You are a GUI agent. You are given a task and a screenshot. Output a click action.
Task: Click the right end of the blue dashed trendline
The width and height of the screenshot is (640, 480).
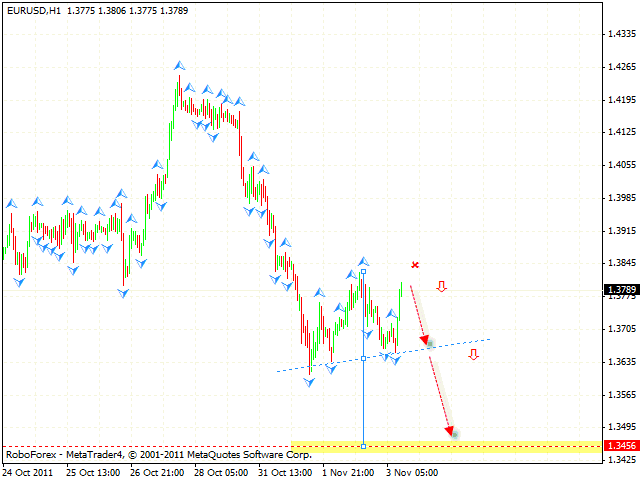pyautogui.click(x=489, y=339)
